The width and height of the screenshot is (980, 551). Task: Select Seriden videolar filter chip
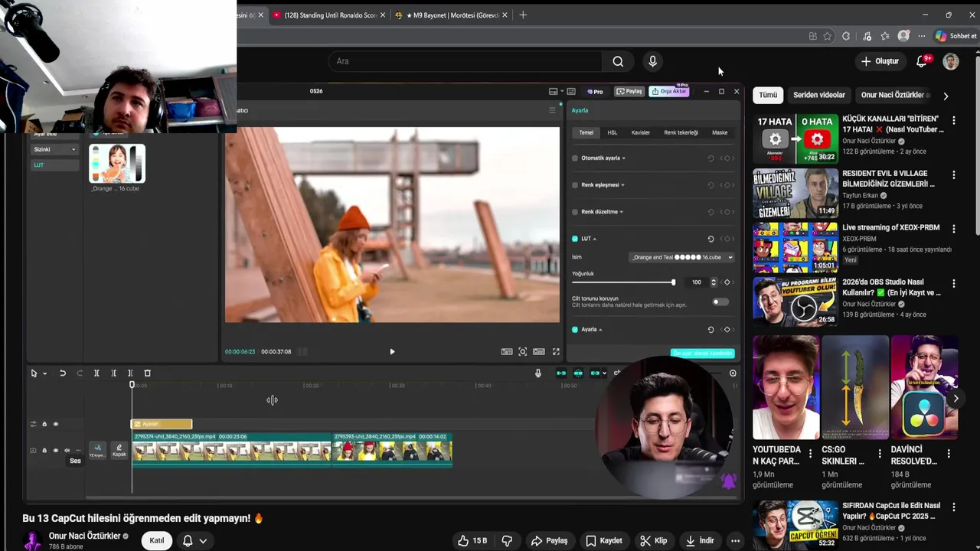(x=819, y=95)
